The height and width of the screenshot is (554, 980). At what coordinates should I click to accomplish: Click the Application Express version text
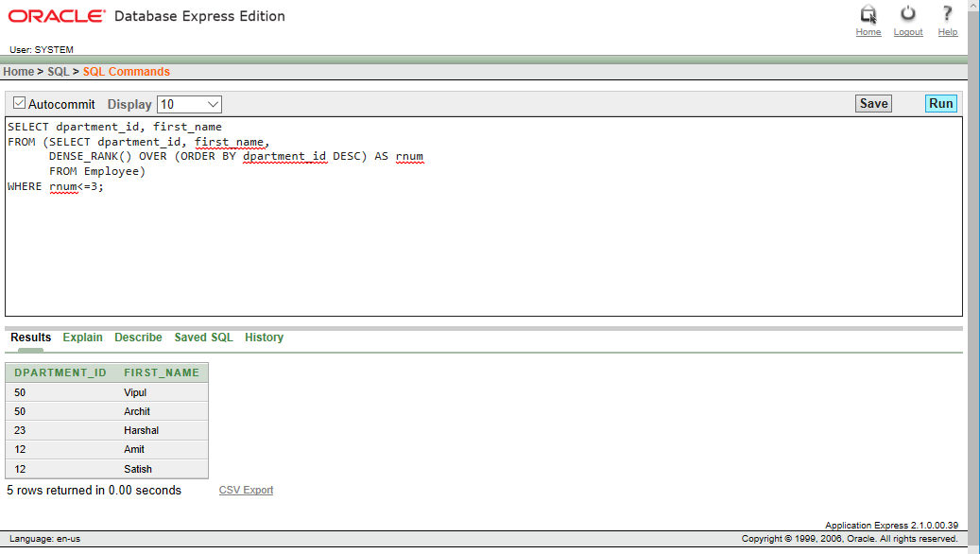click(x=891, y=526)
